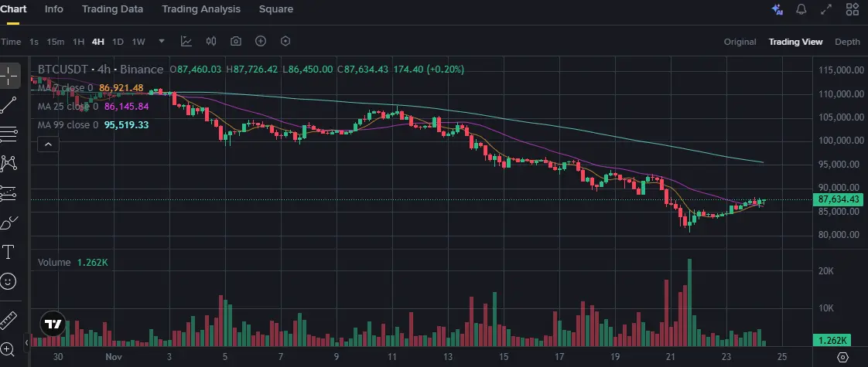The width and height of the screenshot is (868, 367).
Task: Open the technical indicators icon
Action: point(186,41)
